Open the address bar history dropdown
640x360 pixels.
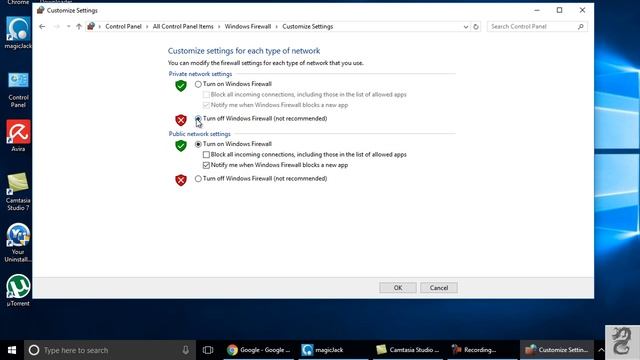click(x=466, y=27)
